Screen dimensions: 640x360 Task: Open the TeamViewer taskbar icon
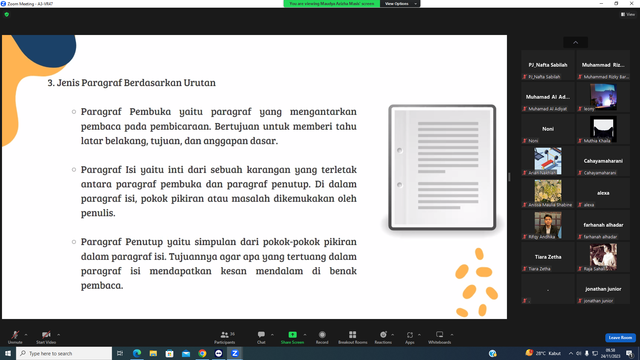pos(218,353)
